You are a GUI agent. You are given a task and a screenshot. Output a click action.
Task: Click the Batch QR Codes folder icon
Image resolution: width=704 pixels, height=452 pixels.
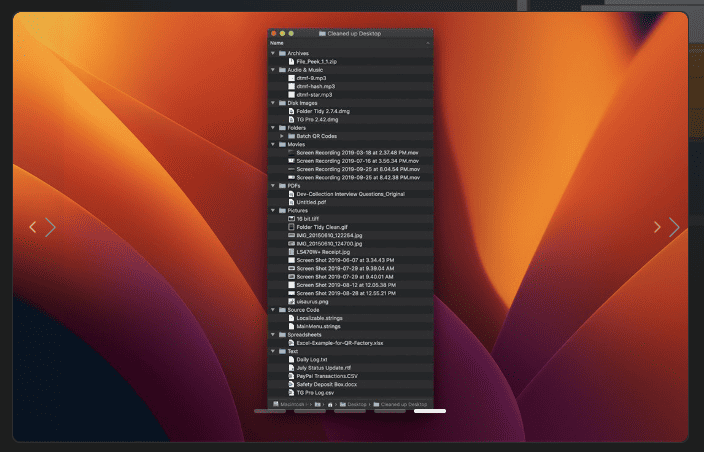coord(291,136)
